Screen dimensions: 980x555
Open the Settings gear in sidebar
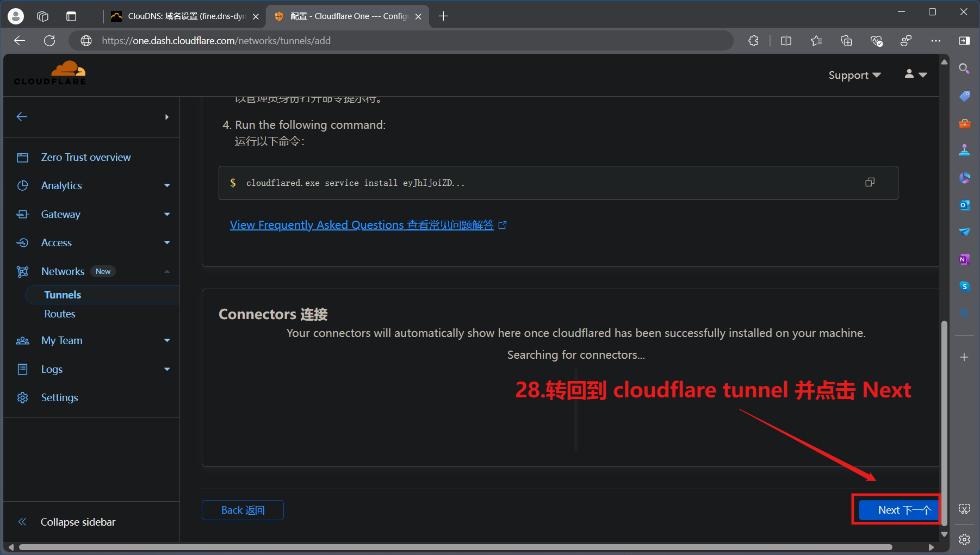[x=22, y=397]
